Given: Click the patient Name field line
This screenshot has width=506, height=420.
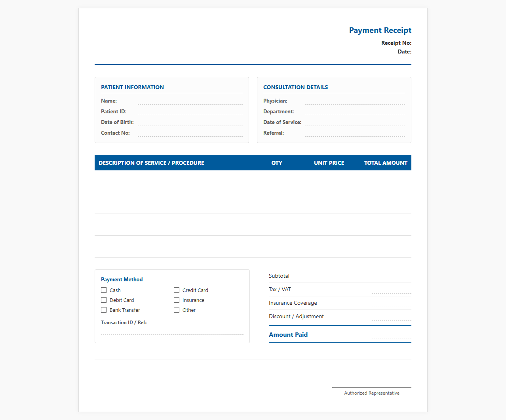Looking at the screenshot, I should click(x=190, y=101).
